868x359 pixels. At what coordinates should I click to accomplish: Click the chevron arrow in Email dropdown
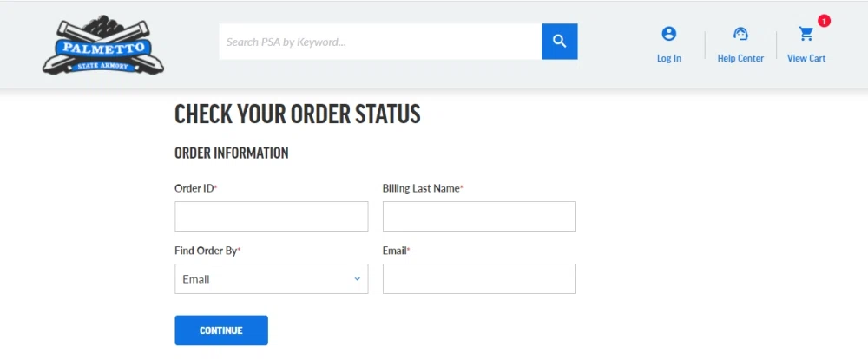point(357,279)
